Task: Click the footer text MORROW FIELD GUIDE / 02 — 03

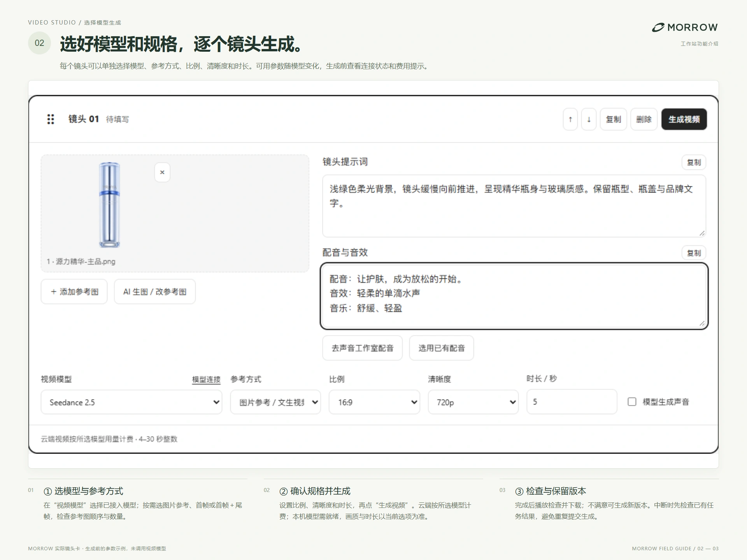Action: tap(675, 548)
